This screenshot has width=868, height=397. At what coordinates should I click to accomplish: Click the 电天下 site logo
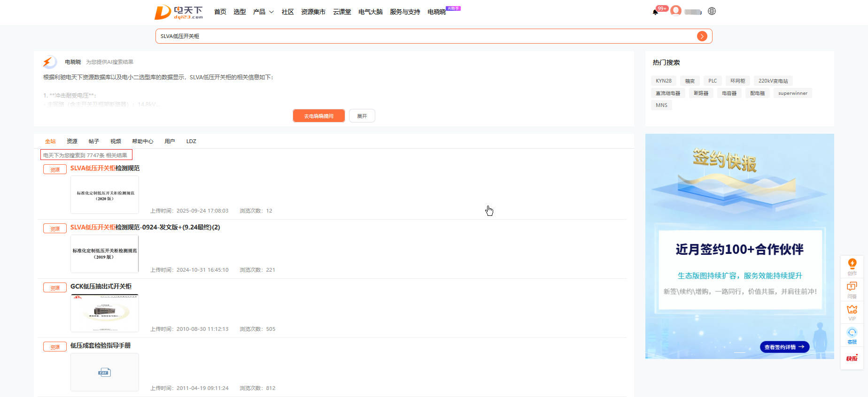click(179, 12)
